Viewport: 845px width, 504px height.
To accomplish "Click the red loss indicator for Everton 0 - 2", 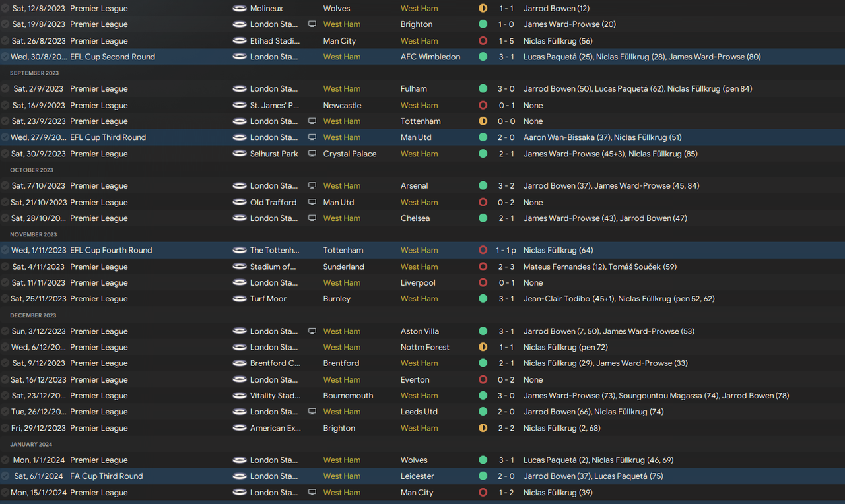I will [483, 380].
